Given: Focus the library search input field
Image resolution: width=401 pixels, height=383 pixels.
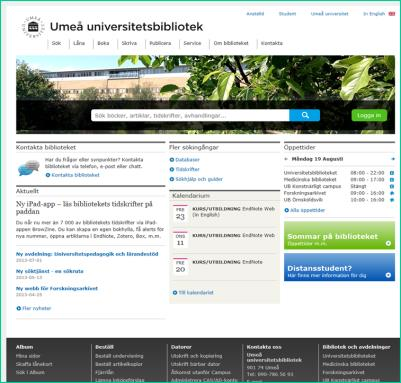Looking at the screenshot, I should pos(190,115).
